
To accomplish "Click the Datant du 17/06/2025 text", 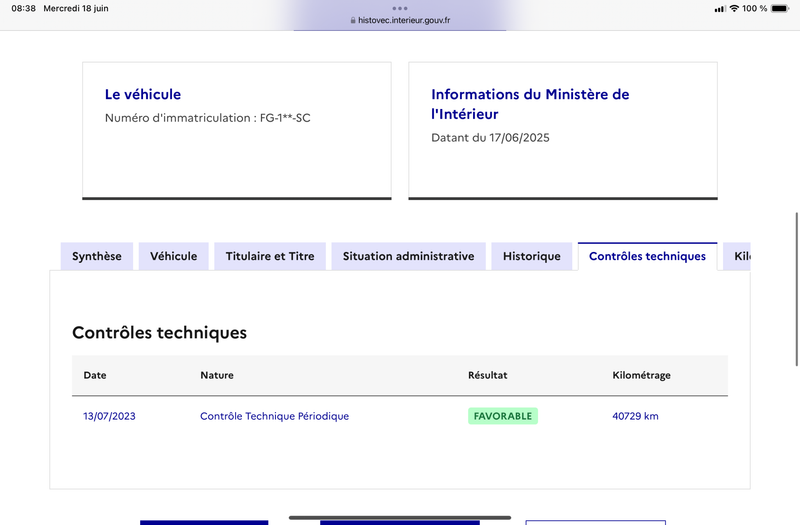I will 490,138.
